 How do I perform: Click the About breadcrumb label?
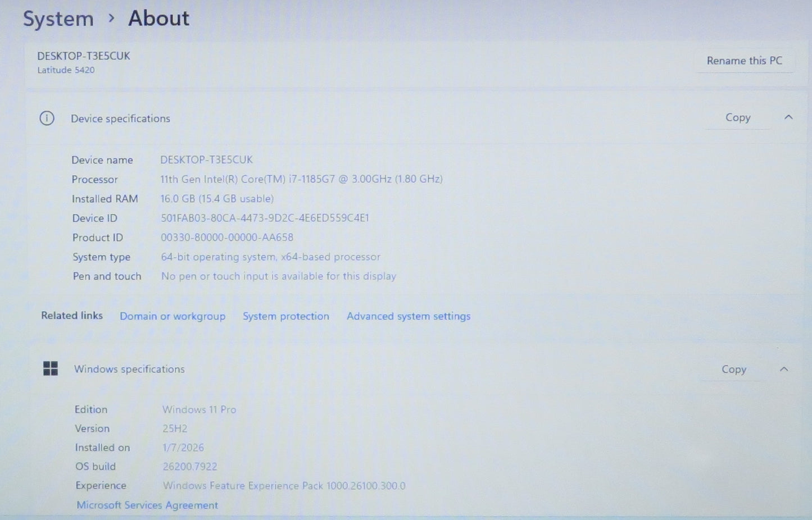(158, 19)
